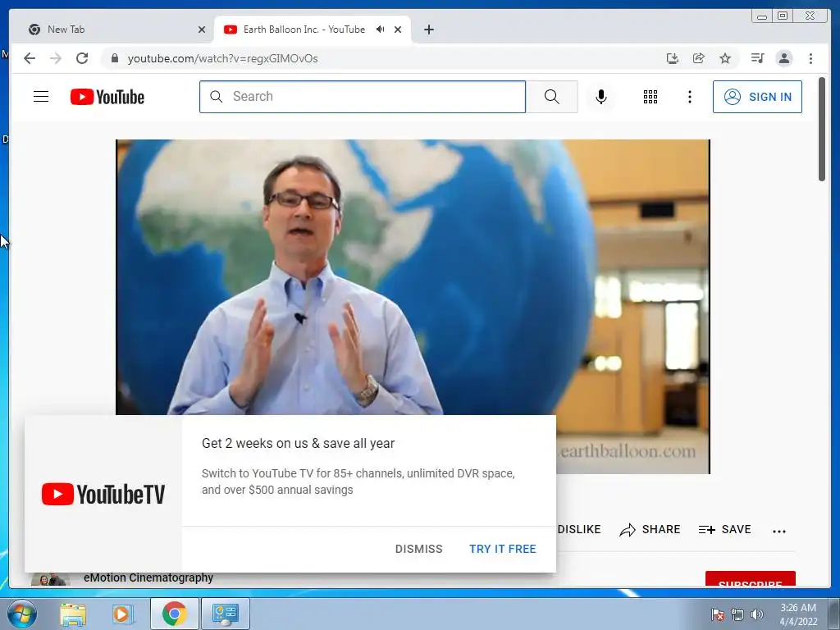
Task: Click DISLIKE under the video
Action: tap(579, 529)
